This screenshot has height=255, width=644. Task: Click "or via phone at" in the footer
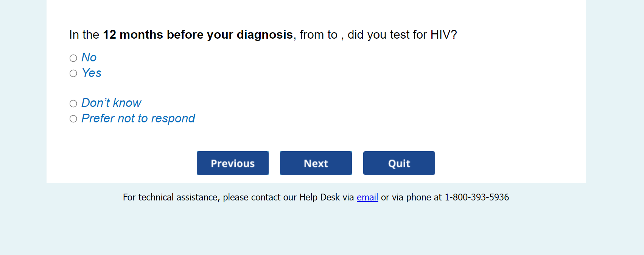411,197
